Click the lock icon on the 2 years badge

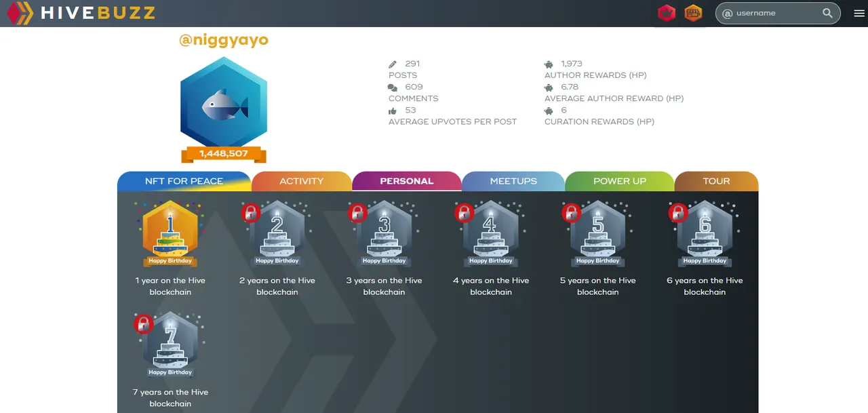pyautogui.click(x=251, y=212)
